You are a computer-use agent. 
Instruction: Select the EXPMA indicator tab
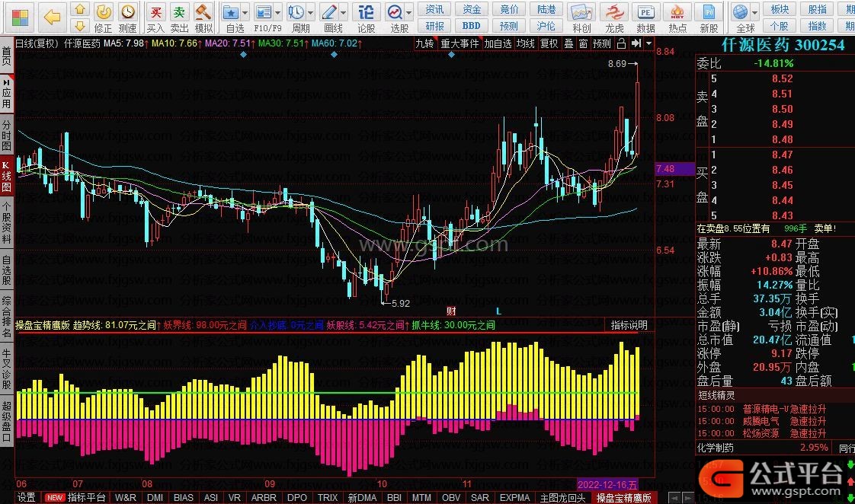coord(514,497)
